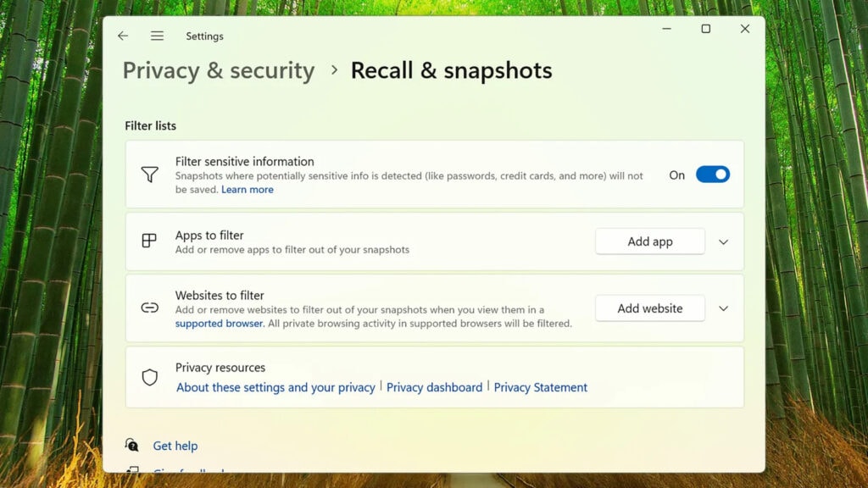Click the Get help headset icon
Screen dimensions: 868x488
click(132, 445)
